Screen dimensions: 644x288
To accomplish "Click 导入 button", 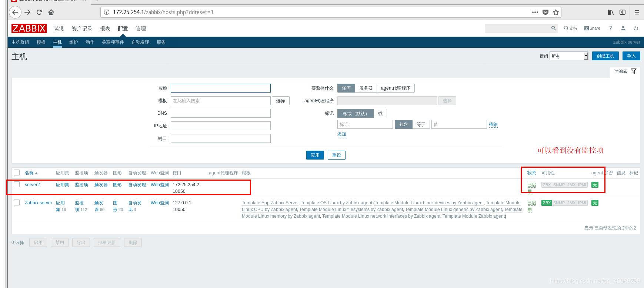I will click(x=631, y=56).
